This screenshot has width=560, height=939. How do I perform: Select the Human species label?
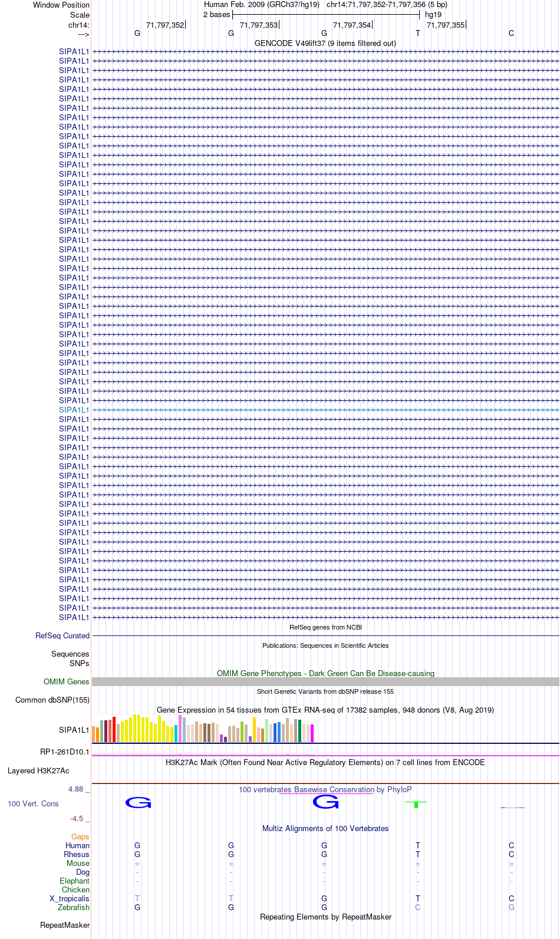coord(78,845)
